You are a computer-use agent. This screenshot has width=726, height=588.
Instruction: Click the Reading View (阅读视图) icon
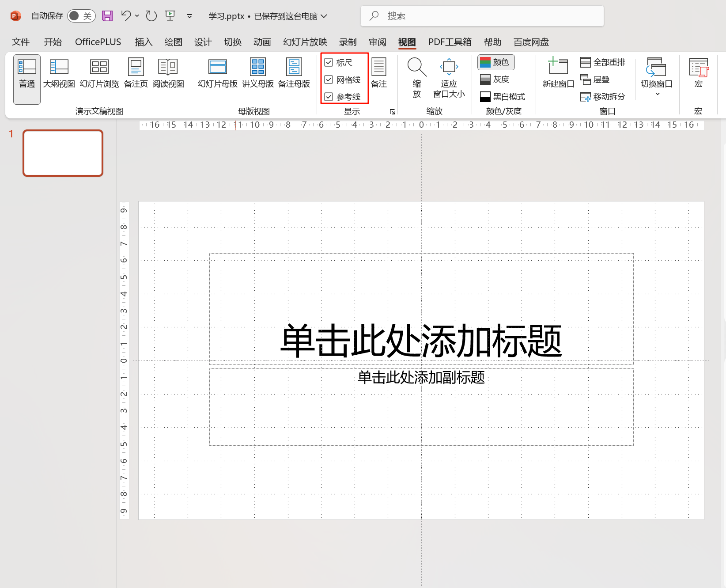168,68
